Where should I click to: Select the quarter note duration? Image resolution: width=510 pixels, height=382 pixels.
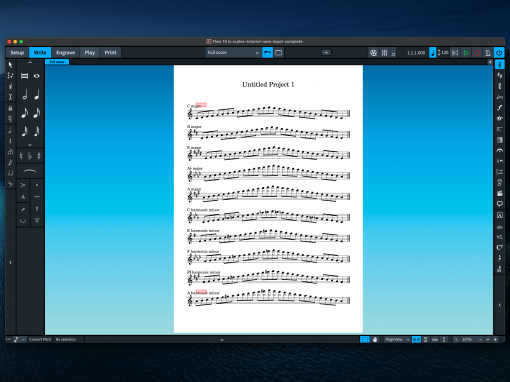pos(37,95)
